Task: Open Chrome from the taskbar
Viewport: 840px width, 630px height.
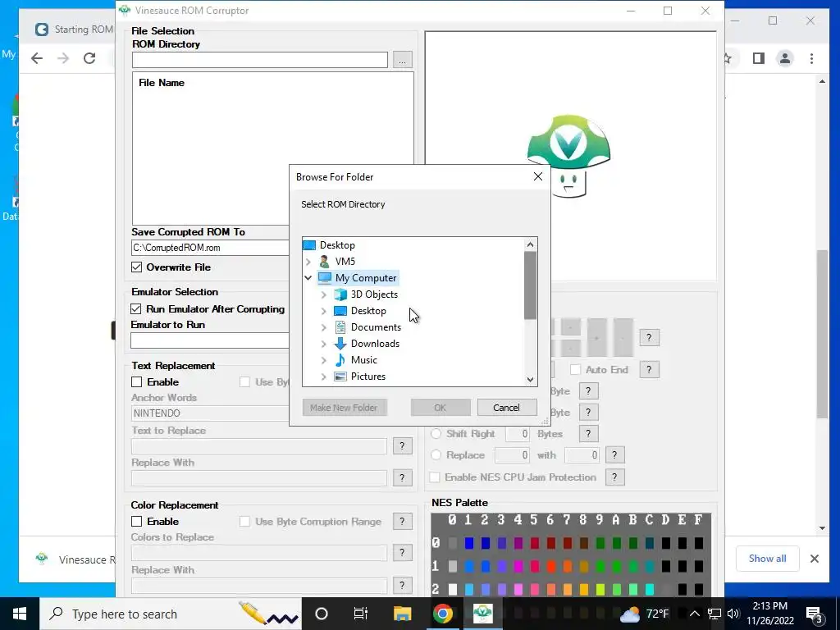Action: pyautogui.click(x=442, y=614)
